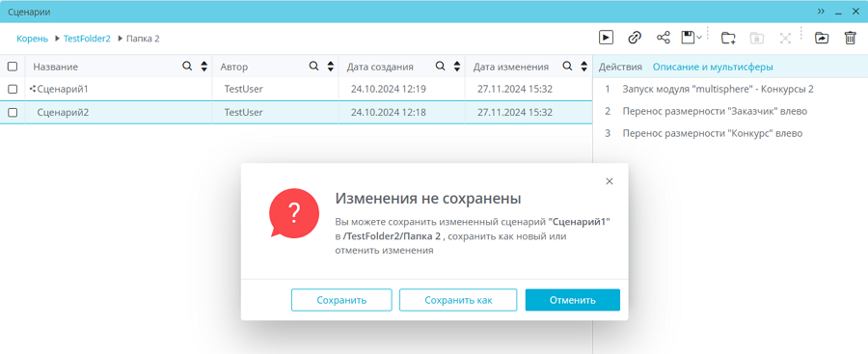This screenshot has height=354, width=868.
Task: Click the Автор column header
Action: point(234,67)
